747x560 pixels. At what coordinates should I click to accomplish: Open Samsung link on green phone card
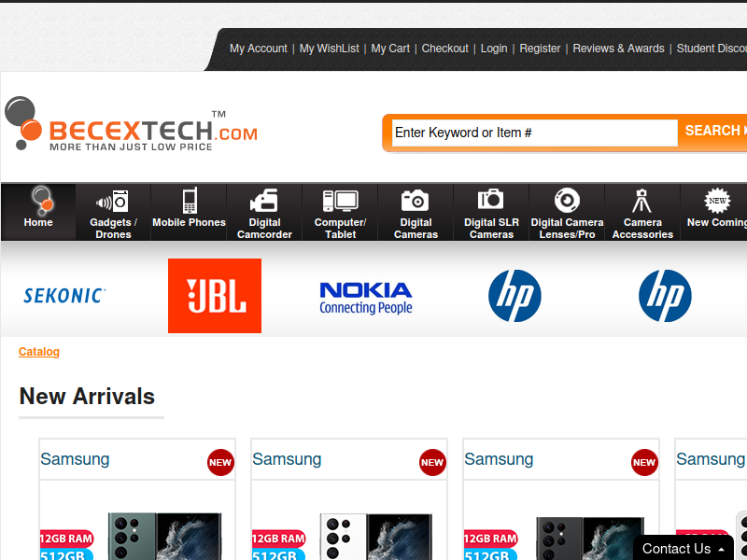(75, 459)
